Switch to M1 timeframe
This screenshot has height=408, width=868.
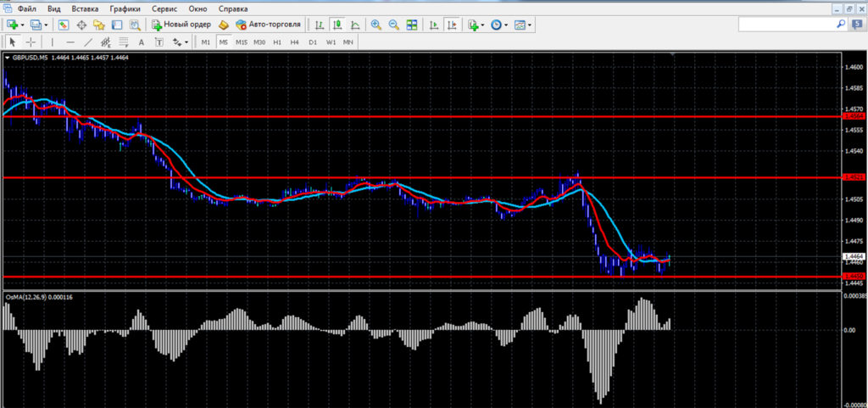pyautogui.click(x=206, y=42)
